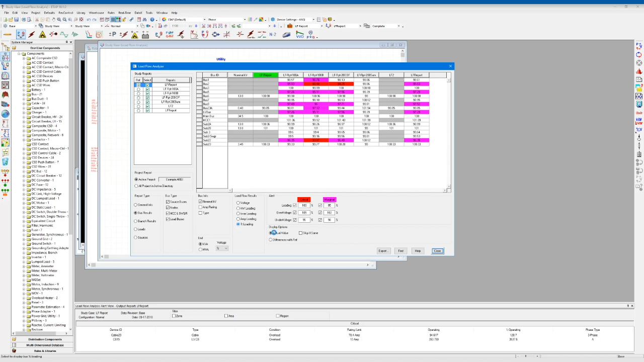Open the Phase dropdown in top toolbar

pos(245,20)
